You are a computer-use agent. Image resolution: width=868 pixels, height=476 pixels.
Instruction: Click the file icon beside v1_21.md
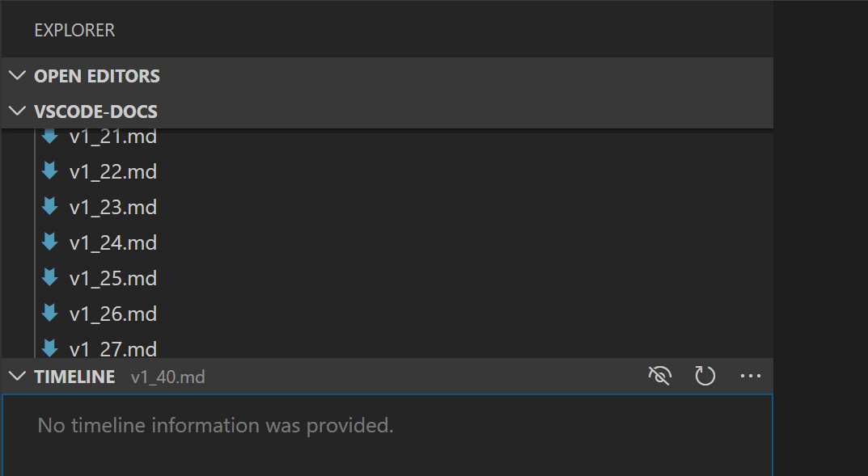pos(49,136)
